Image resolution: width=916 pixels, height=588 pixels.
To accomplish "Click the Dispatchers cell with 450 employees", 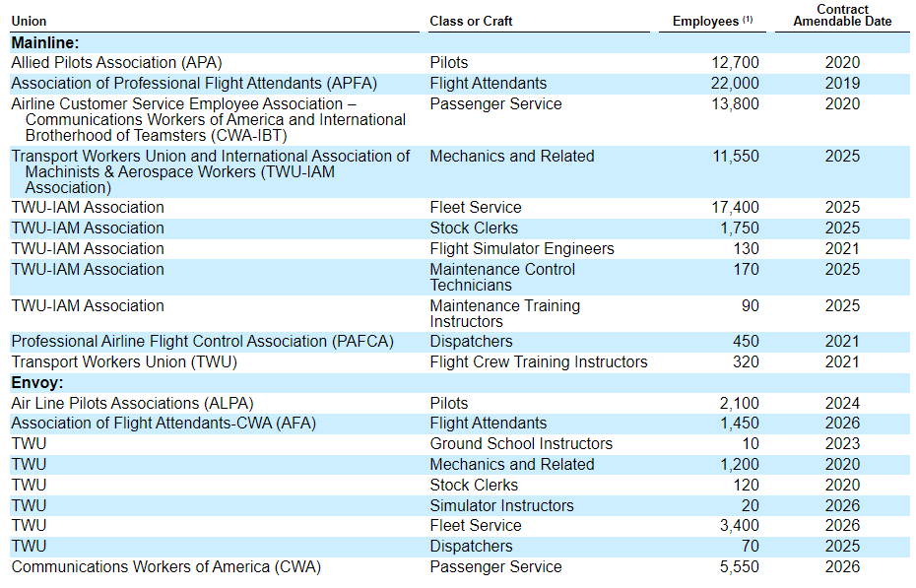I will (x=471, y=341).
